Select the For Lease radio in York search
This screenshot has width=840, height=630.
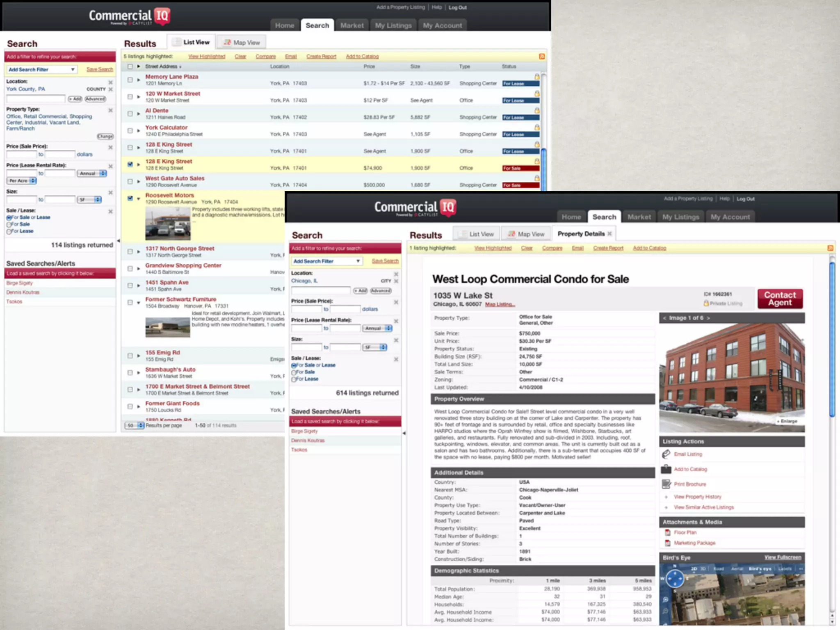click(x=9, y=231)
